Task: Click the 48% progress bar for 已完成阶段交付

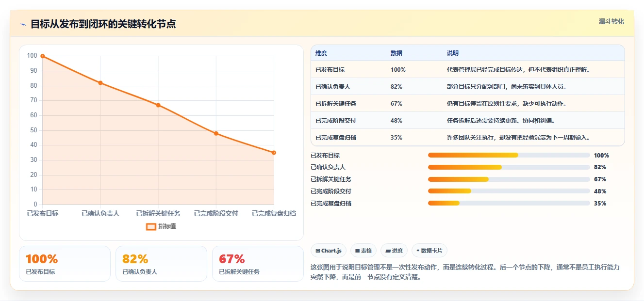Action: tap(509, 191)
